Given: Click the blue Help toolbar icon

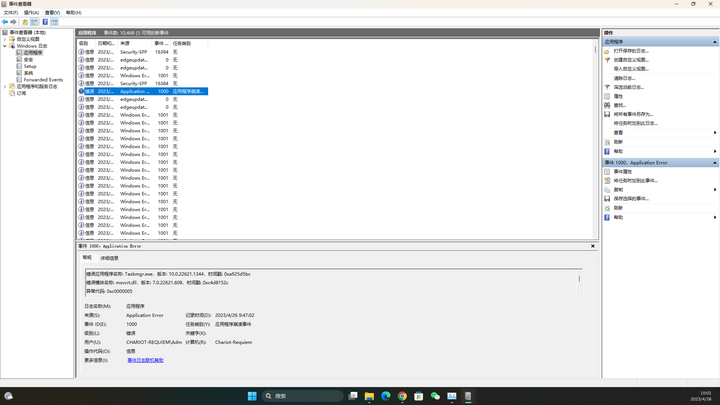Looking at the screenshot, I should (45, 22).
